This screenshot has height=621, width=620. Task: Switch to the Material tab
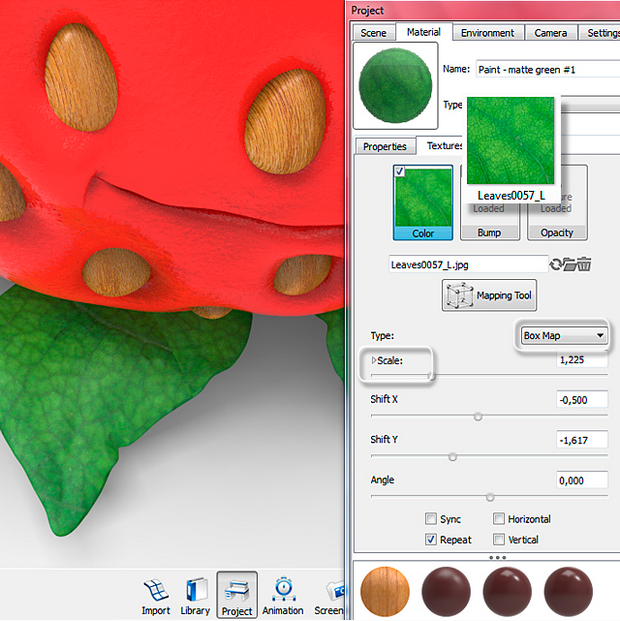(x=424, y=32)
